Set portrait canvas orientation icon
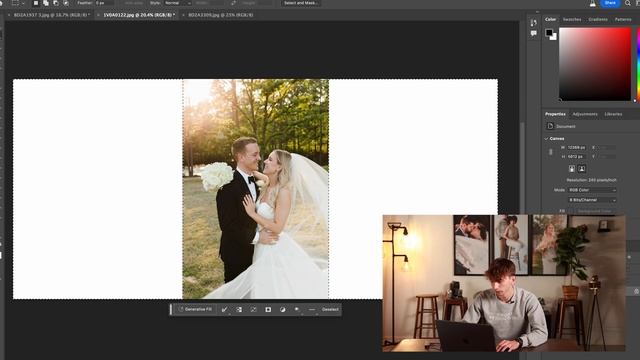Screen dimensions: 640x360 tap(572, 169)
